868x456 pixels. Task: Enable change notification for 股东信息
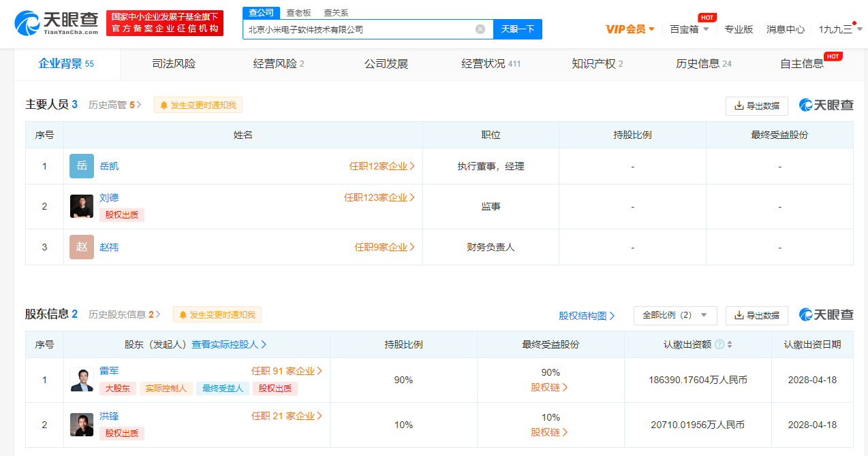217,314
